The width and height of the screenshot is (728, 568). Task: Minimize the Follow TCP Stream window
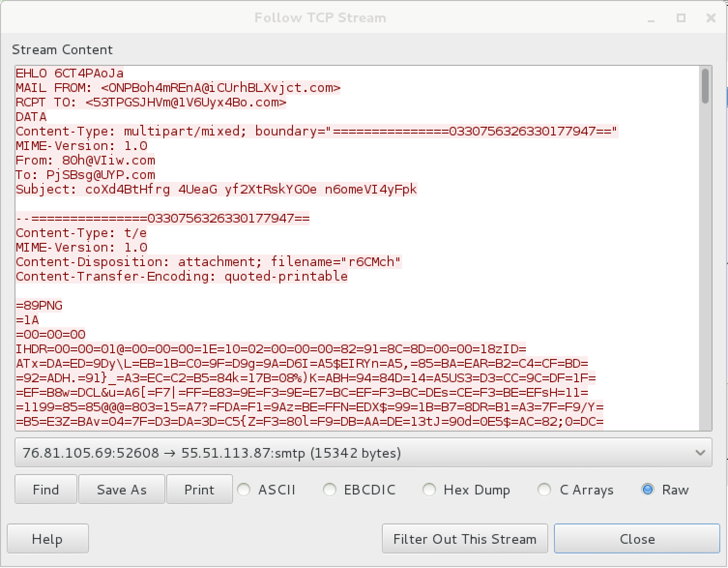pyautogui.click(x=652, y=18)
